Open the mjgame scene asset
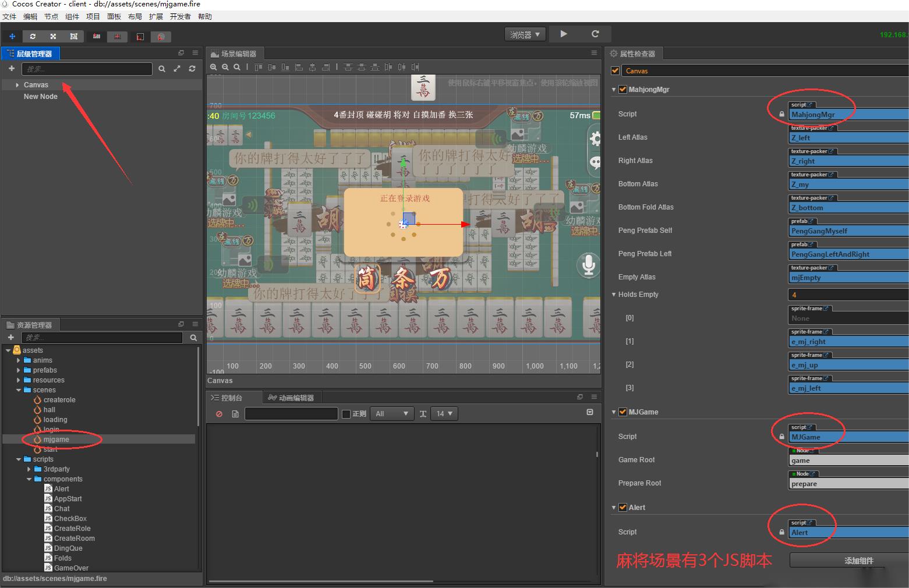Image resolution: width=909 pixels, height=588 pixels. (56, 440)
